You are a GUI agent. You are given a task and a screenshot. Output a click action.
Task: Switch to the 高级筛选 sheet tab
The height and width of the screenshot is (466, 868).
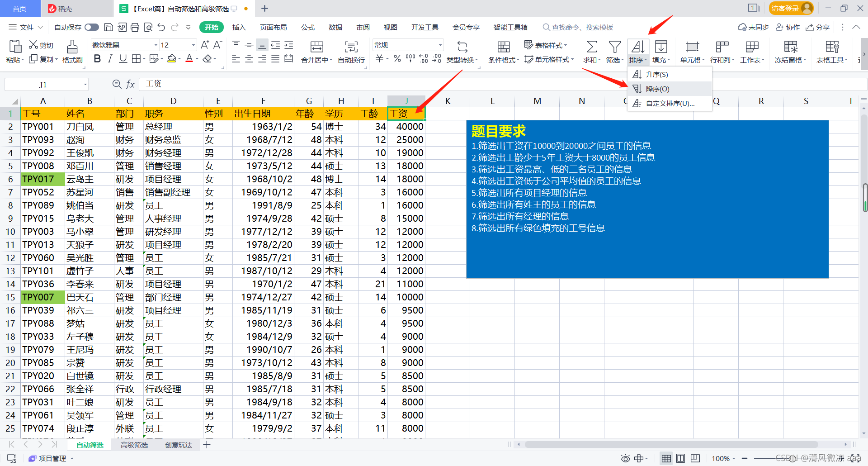coord(134,445)
